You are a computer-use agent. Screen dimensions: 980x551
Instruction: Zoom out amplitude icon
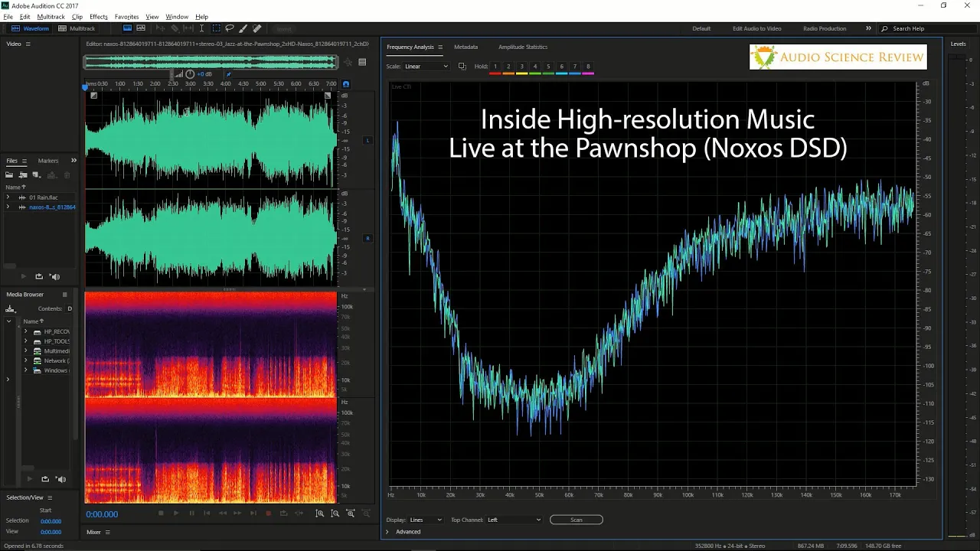pos(335,514)
